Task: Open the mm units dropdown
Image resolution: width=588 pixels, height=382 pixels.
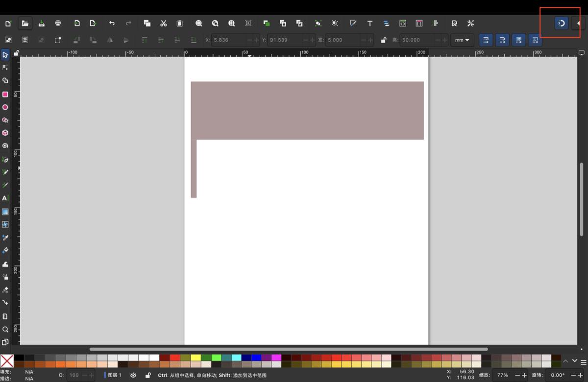Action: 462,40
